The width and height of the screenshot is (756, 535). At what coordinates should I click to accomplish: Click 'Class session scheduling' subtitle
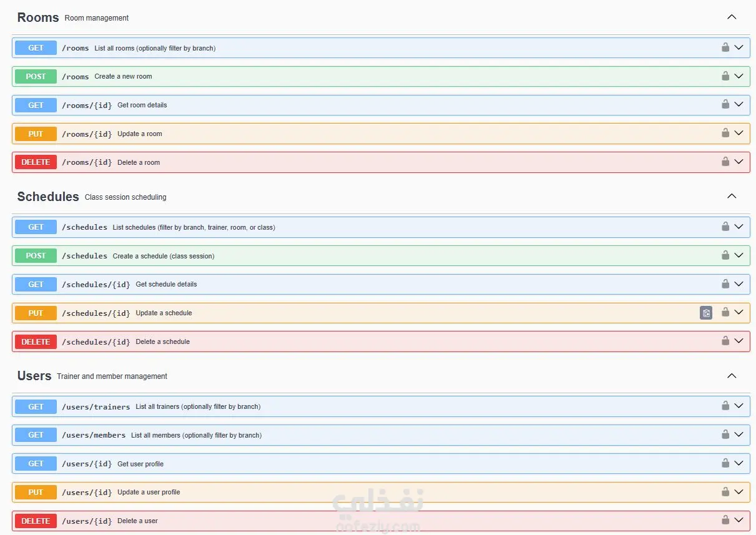pos(125,197)
